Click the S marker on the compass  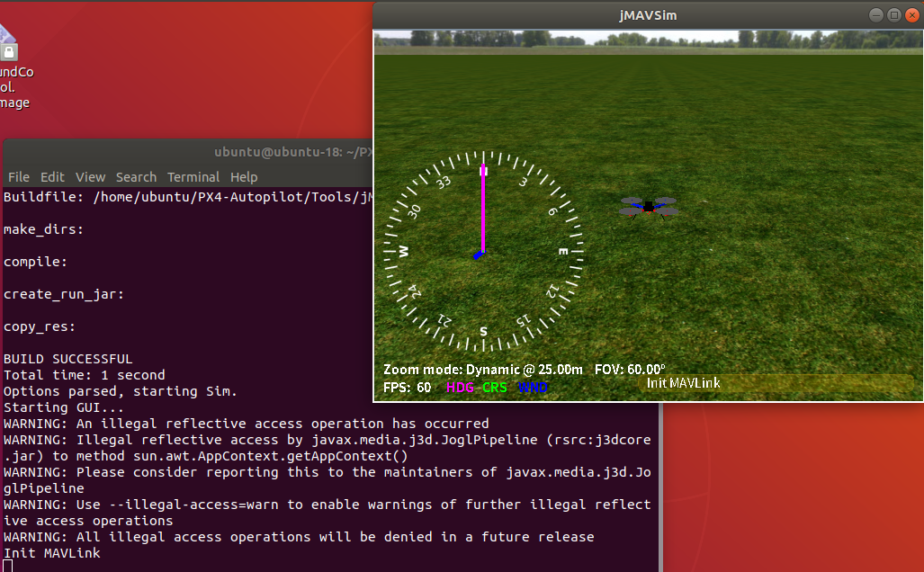click(483, 332)
